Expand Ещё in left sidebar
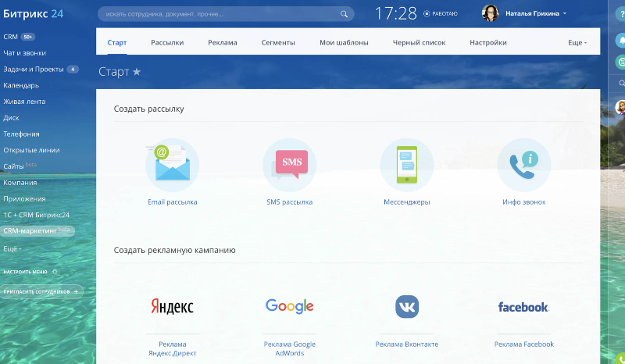The height and width of the screenshot is (364, 625). [12, 248]
